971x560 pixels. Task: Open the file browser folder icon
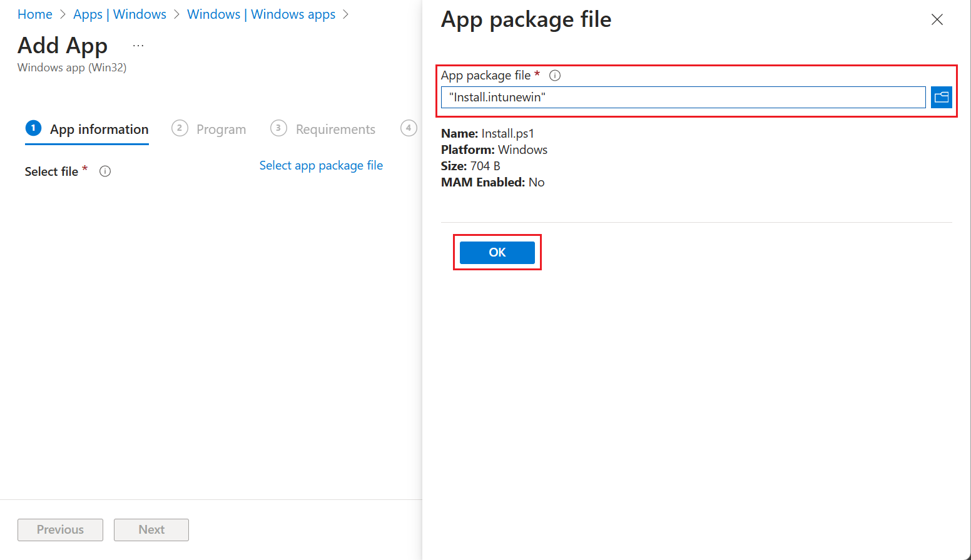pyautogui.click(x=941, y=97)
